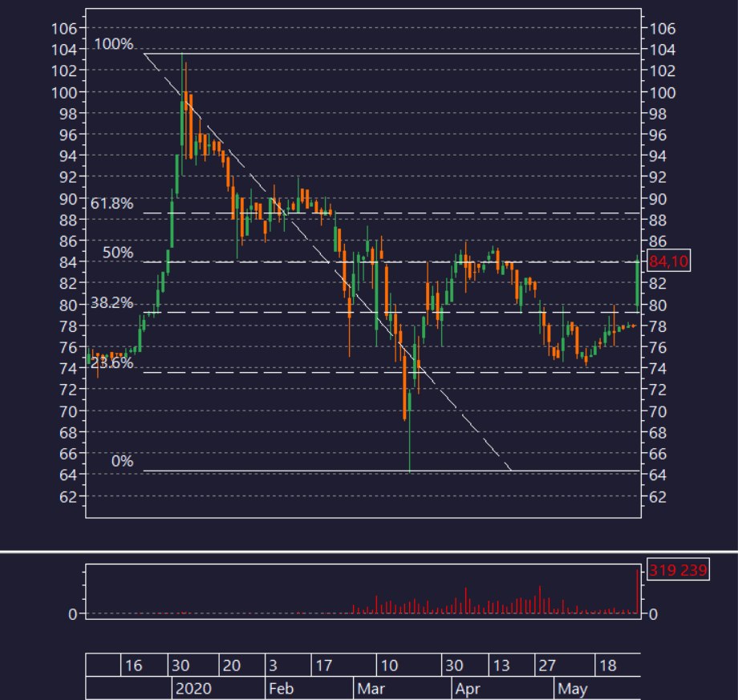The width and height of the screenshot is (738, 700).
Task: Select the solid 100% Fibonacci line near 104
Action: (392, 54)
